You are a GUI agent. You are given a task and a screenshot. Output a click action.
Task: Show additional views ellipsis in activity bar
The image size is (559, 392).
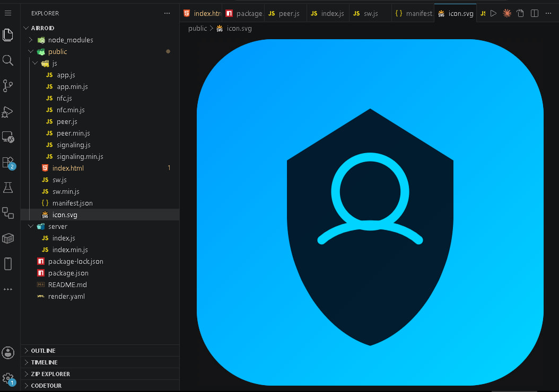click(8, 289)
